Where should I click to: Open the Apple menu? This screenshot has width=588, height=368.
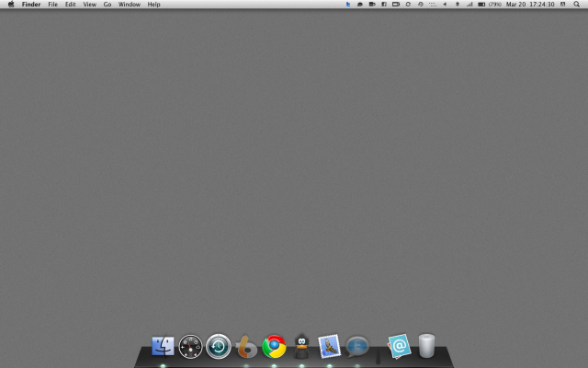[x=11, y=4]
